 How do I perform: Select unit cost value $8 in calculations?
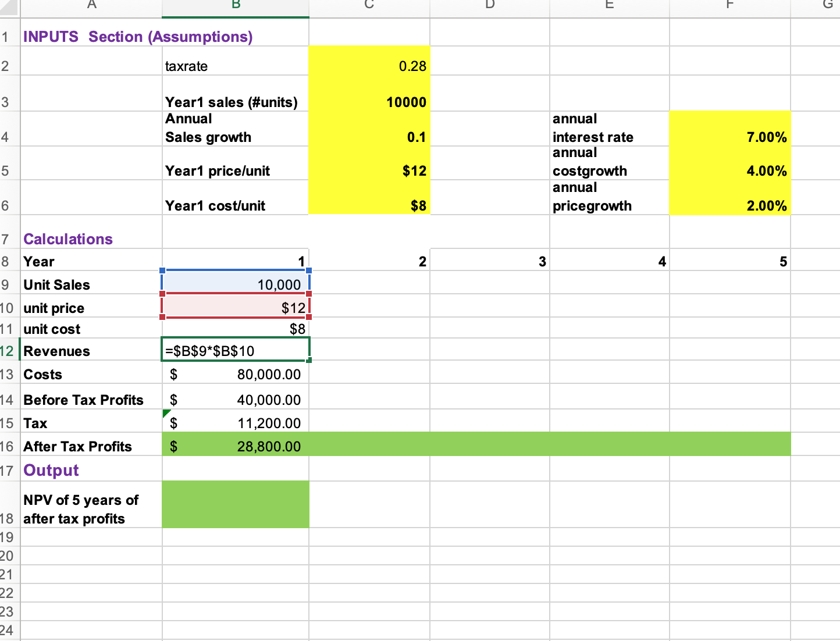pos(236,328)
